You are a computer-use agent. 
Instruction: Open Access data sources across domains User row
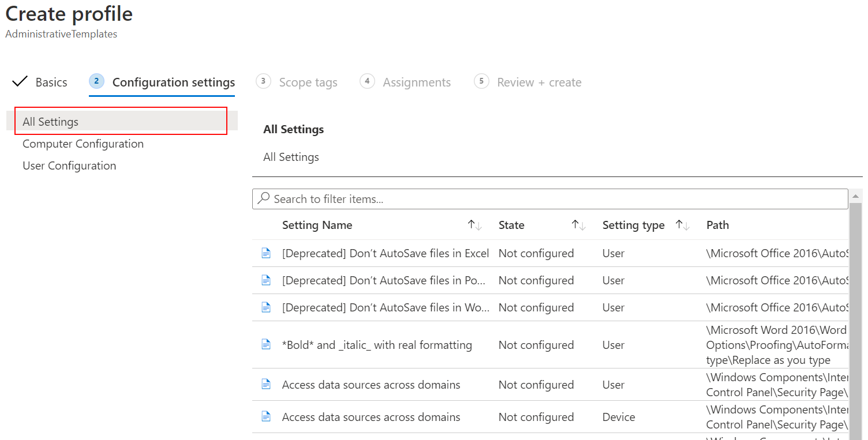[x=371, y=385]
